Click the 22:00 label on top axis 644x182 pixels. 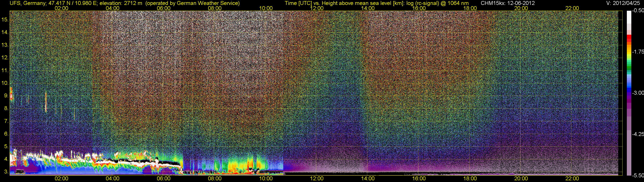[572, 8]
